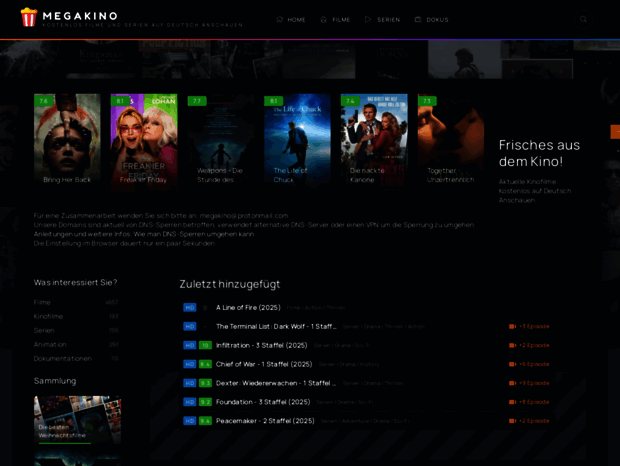This screenshot has height=466, width=620.
Task: Click the green rating badge on Peacemaker row
Action: 205,421
